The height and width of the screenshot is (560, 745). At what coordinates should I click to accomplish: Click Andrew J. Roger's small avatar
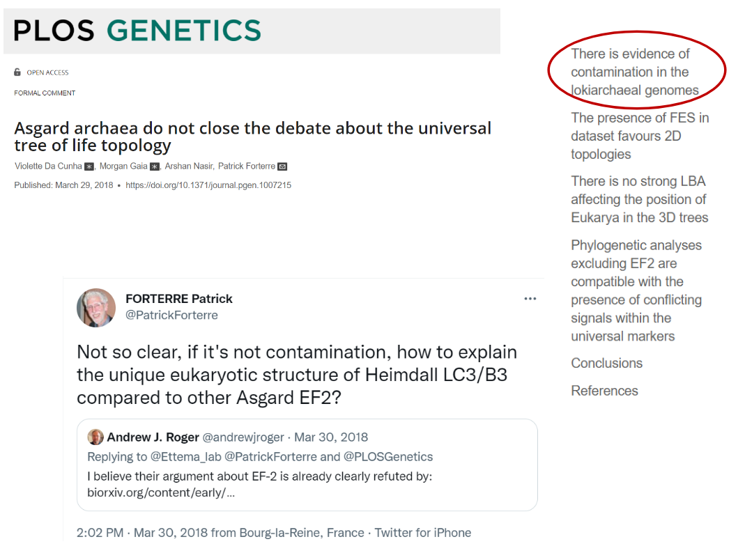point(95,437)
